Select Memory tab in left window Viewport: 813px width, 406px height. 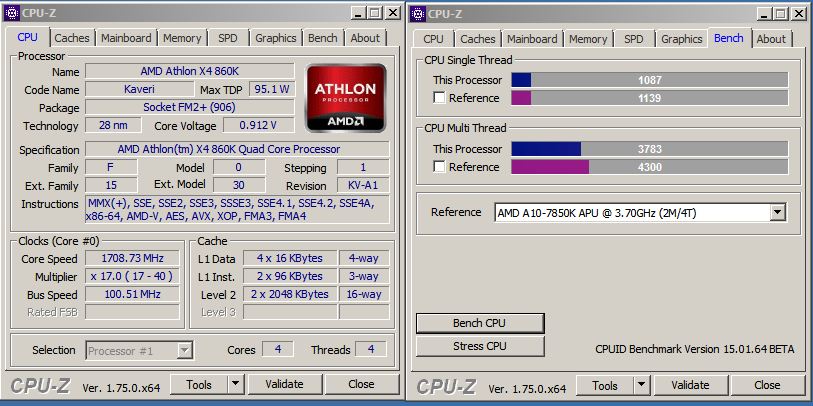[x=182, y=38]
